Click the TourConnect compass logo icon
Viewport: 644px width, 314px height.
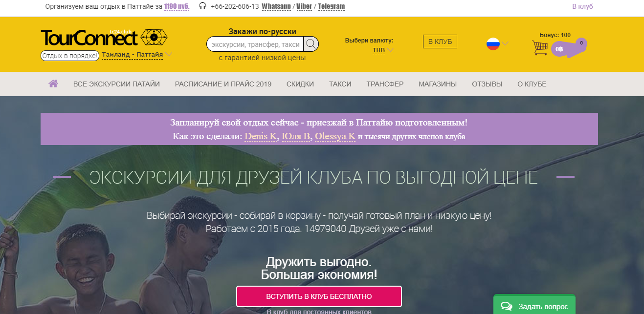pyautogui.click(x=154, y=37)
